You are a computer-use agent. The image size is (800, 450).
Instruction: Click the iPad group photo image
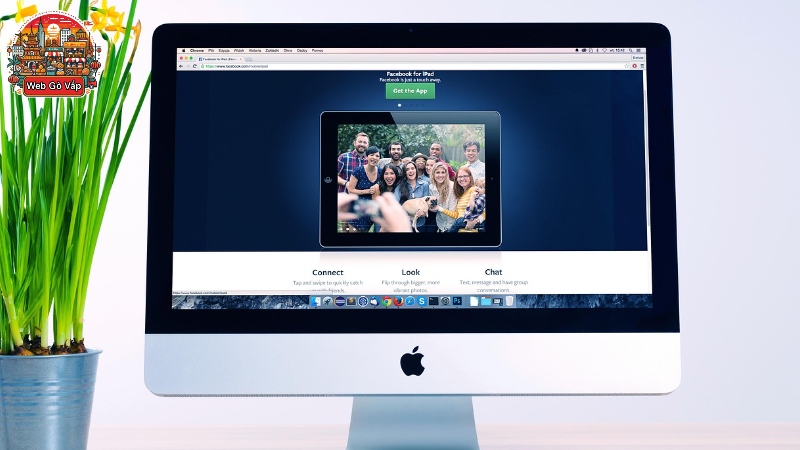point(411,178)
